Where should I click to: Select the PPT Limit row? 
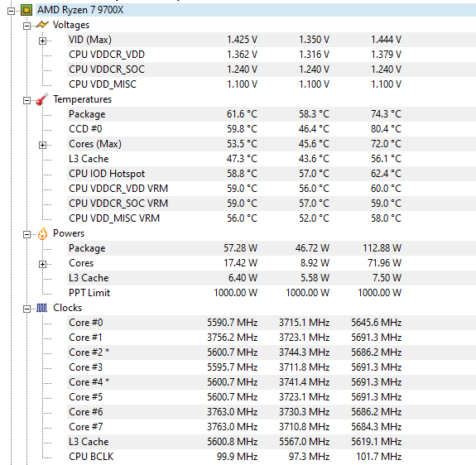coord(272,293)
